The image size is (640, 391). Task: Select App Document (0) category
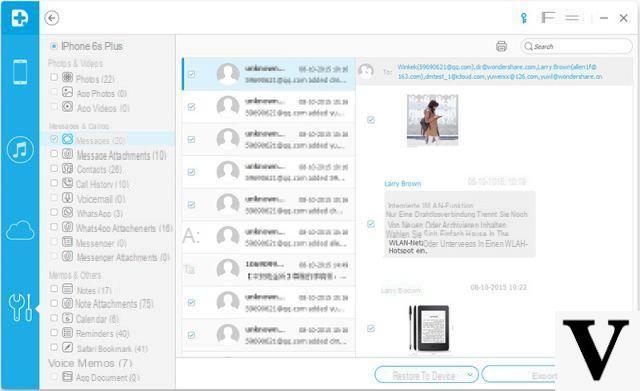(x=108, y=378)
